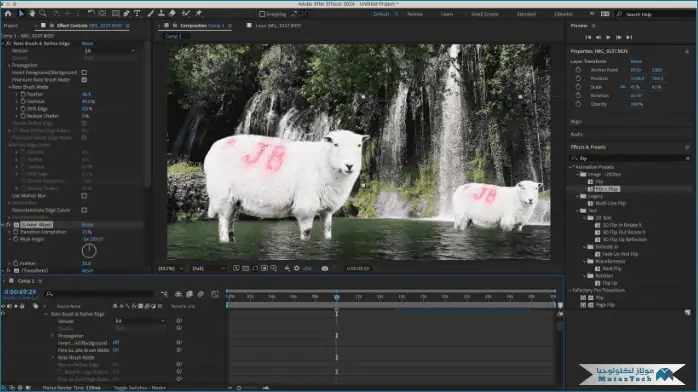This screenshot has height=392, width=698.
Task: Toggle the video eye column header in timeline
Action: click(x=3, y=306)
